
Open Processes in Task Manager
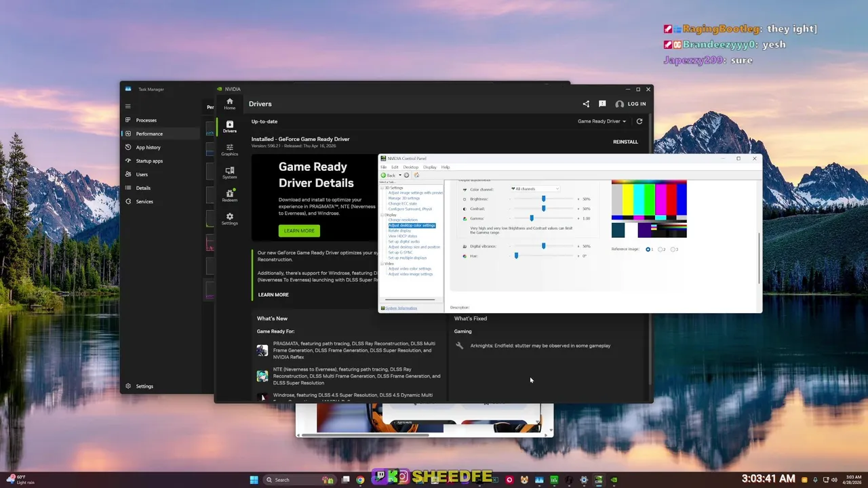(x=161, y=120)
